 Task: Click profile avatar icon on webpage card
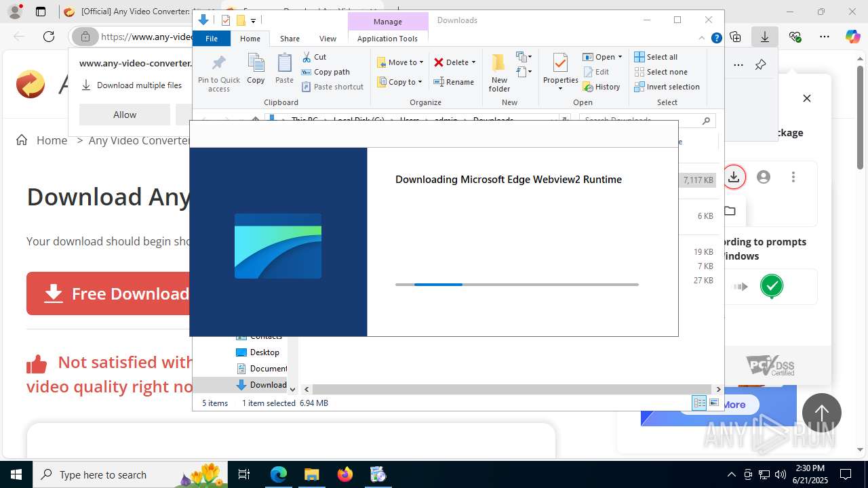(x=764, y=177)
